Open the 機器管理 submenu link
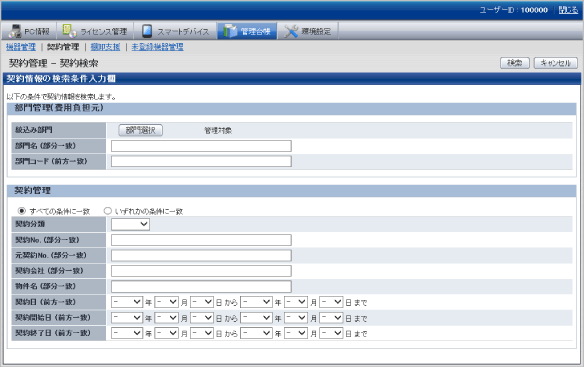Viewport: 584px width, 367px height. [21, 47]
